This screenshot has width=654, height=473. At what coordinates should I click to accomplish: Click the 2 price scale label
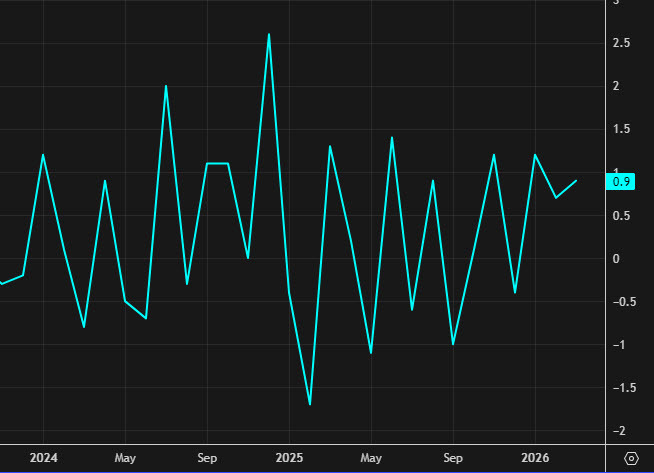[616, 86]
